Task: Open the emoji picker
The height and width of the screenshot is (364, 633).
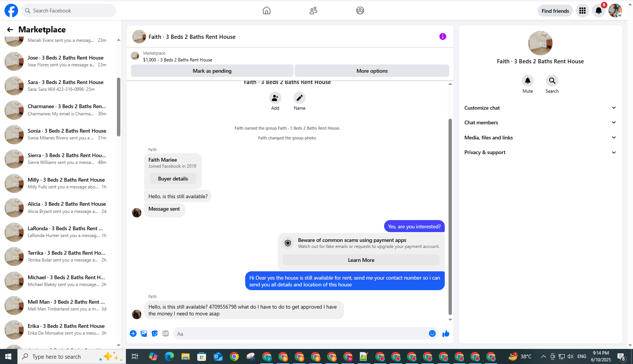Action: tap(432, 333)
